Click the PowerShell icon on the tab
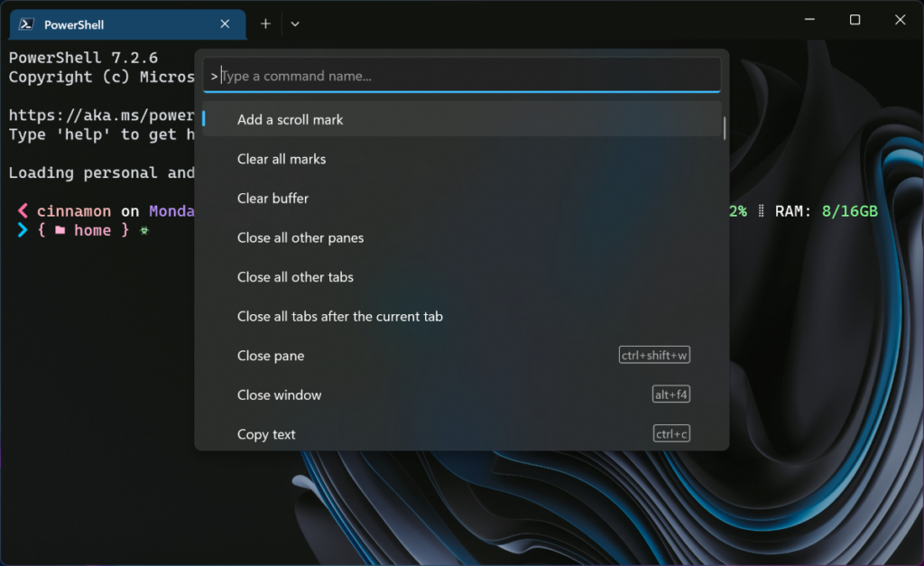This screenshot has height=566, width=924. point(24,24)
